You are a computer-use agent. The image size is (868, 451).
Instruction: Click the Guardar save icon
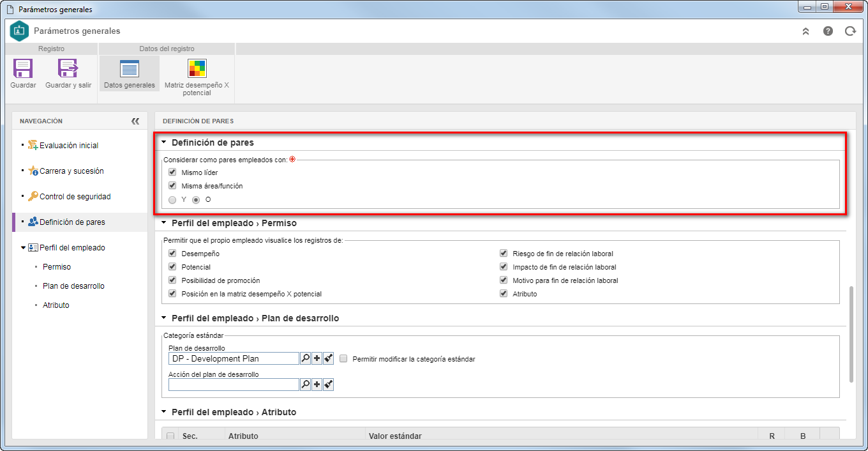(x=23, y=68)
